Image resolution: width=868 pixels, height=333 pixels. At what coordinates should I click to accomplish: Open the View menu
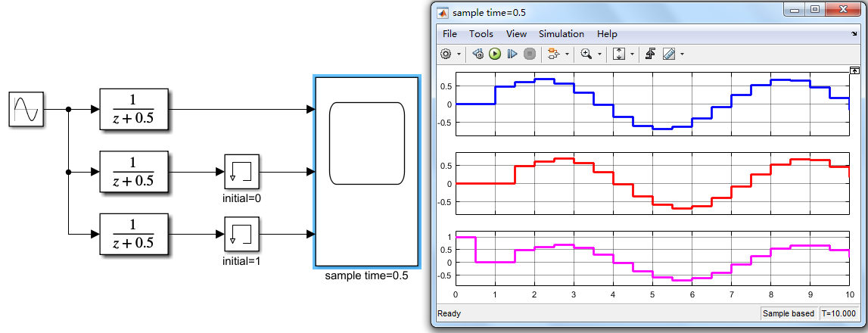point(516,34)
